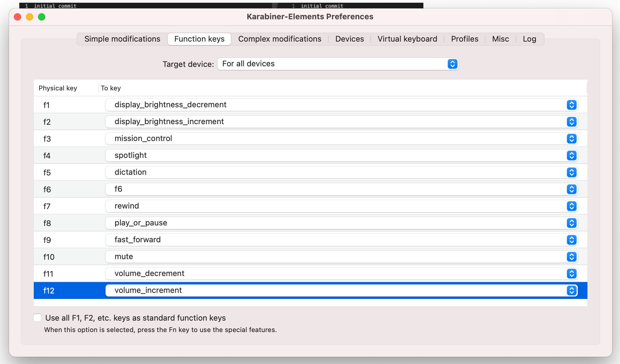Open the Target device dropdown
Screen dimensions: 620x364
332,64
